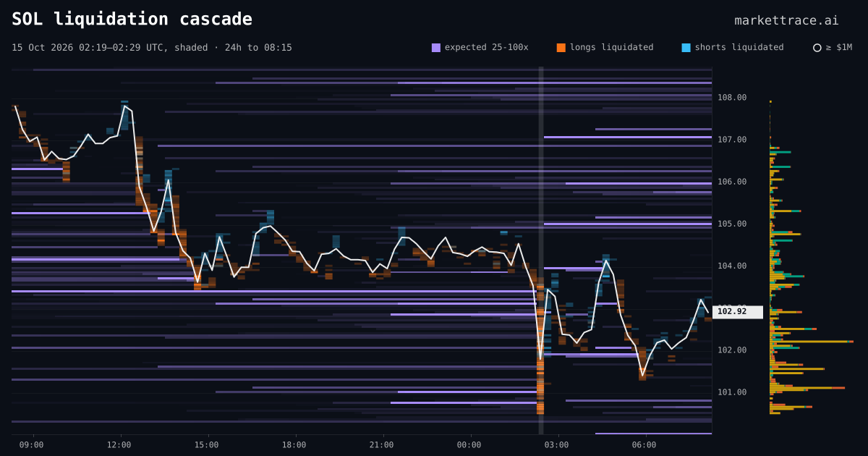Viewport: 868px width, 456px height.
Task: Click the shaded cascade band in the chart
Action: pyautogui.click(x=541, y=250)
